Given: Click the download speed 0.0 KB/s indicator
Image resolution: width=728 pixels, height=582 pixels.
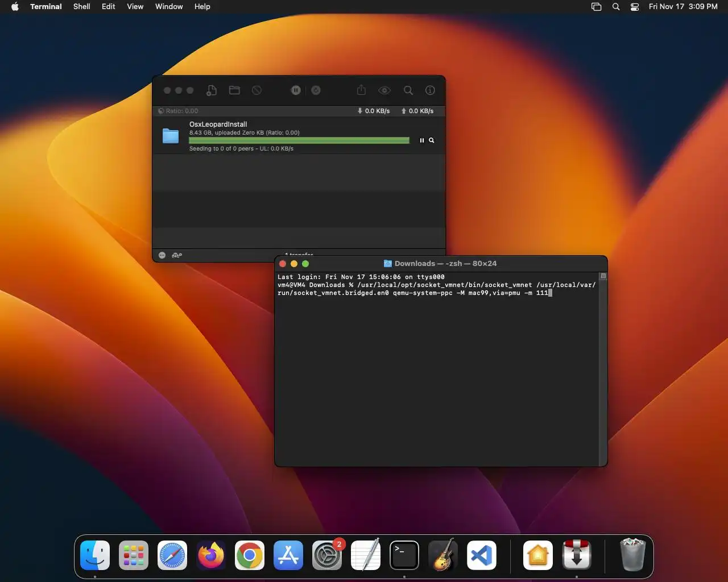Looking at the screenshot, I should point(374,111).
